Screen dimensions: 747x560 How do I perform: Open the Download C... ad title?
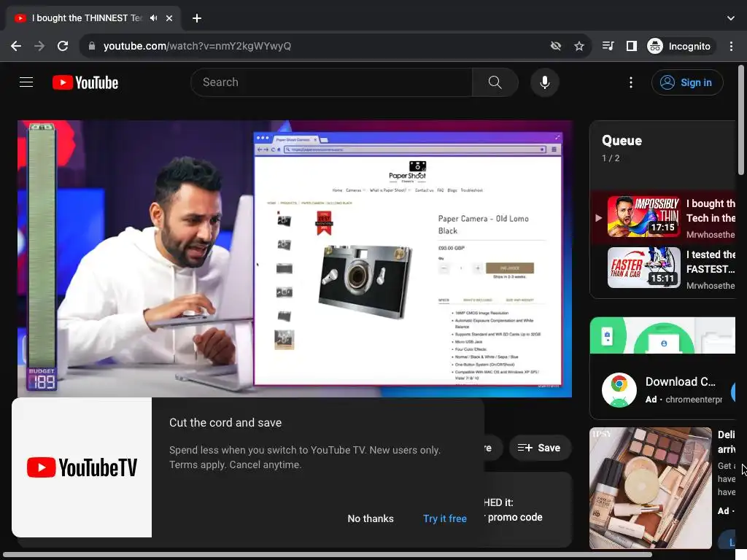(x=681, y=381)
